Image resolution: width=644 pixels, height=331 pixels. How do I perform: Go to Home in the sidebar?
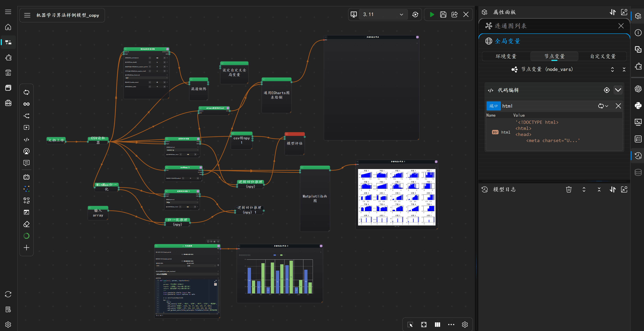pos(8,27)
